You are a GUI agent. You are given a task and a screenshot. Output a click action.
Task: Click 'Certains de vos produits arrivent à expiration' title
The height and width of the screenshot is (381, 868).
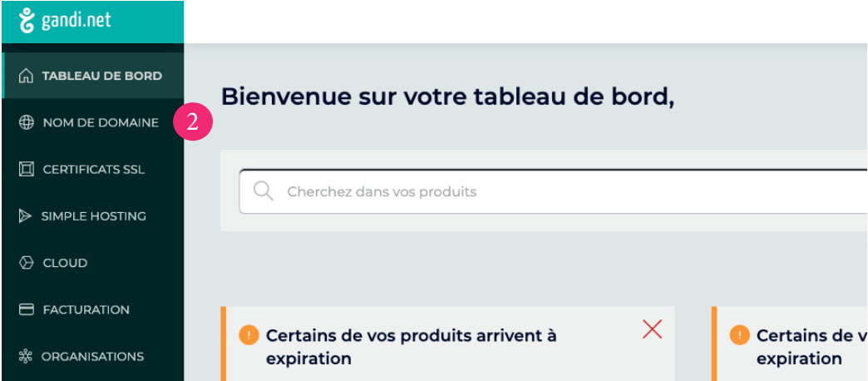click(412, 347)
